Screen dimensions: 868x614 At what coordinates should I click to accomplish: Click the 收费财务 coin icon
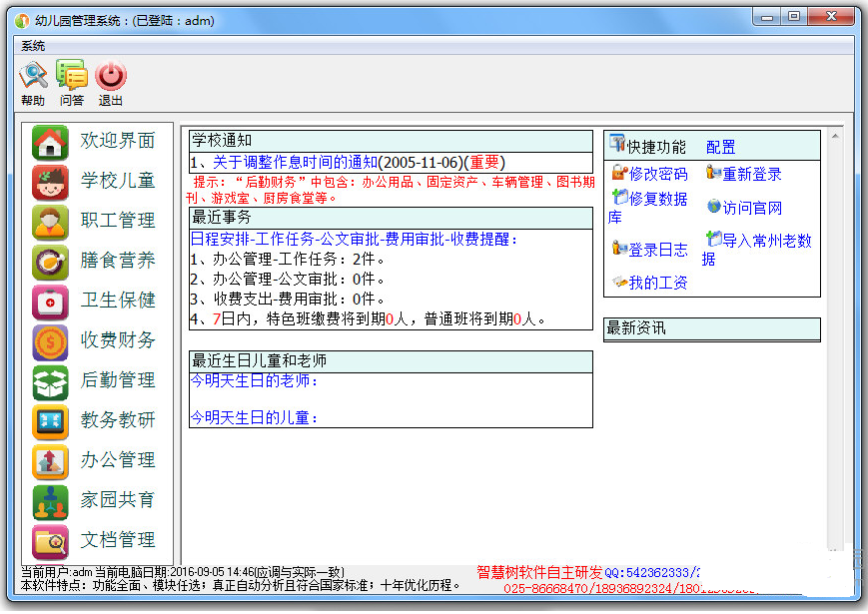[x=50, y=341]
